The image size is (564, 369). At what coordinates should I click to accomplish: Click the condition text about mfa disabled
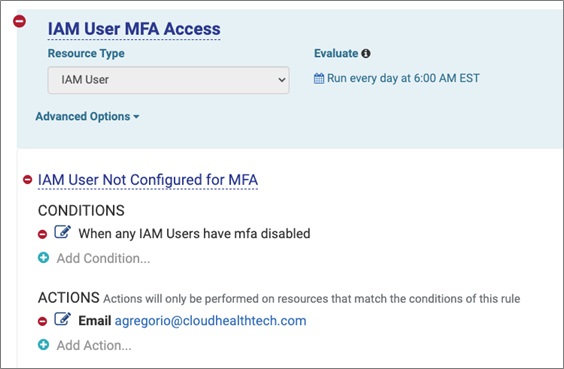coord(194,233)
